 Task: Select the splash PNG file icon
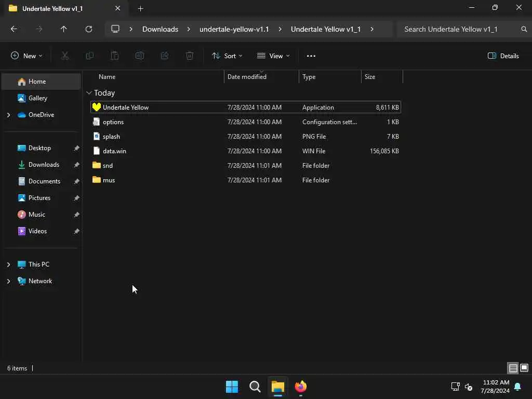(x=96, y=137)
